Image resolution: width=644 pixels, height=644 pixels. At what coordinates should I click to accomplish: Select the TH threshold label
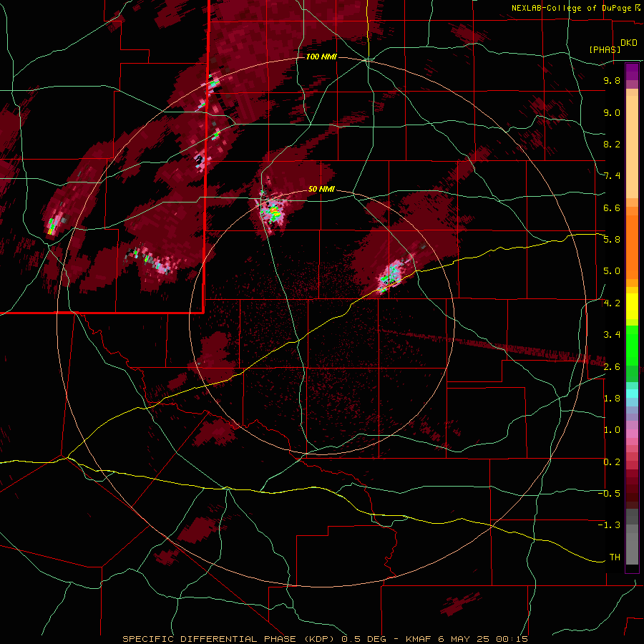click(615, 557)
